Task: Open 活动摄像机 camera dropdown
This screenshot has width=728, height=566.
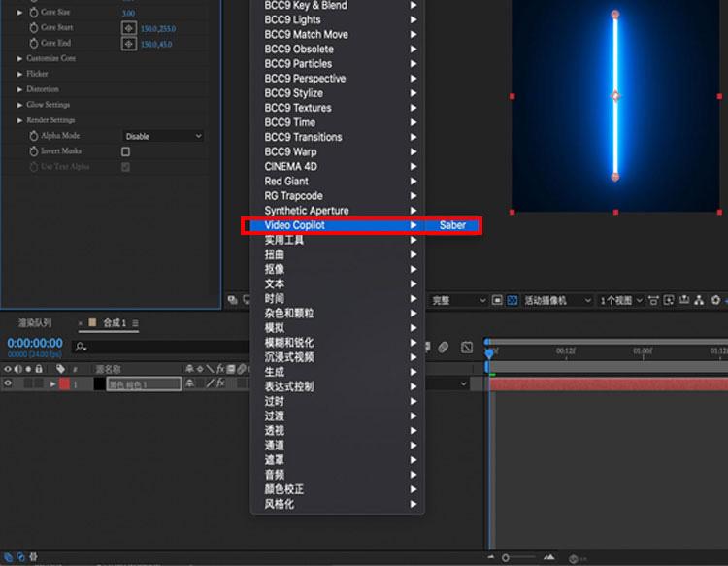Action: point(557,300)
